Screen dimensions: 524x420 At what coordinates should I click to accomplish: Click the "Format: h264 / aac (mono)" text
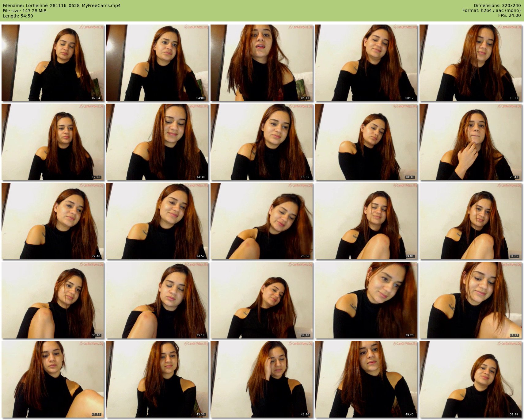pos(492,10)
